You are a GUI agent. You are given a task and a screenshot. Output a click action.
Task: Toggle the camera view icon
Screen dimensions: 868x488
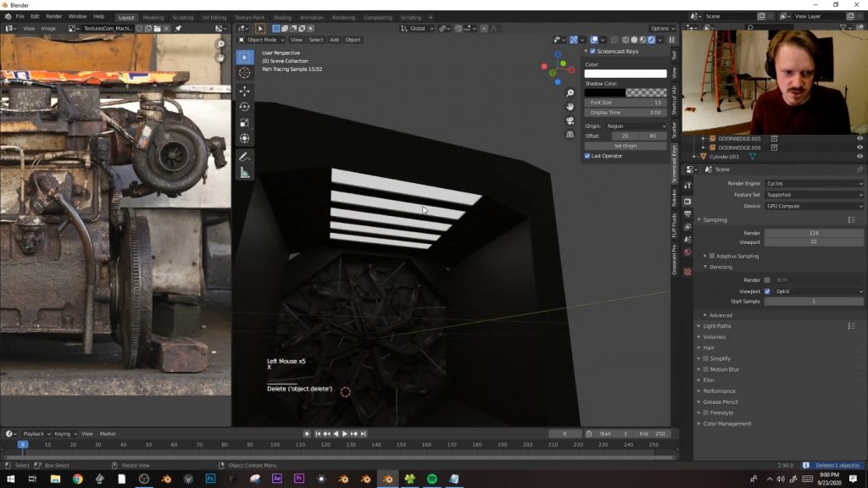(x=570, y=120)
